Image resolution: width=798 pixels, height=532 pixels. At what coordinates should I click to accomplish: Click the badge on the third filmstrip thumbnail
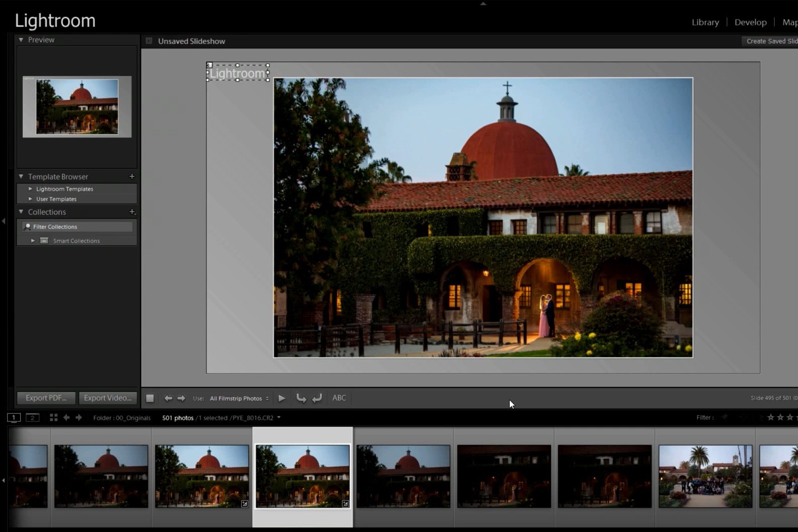pos(245,504)
